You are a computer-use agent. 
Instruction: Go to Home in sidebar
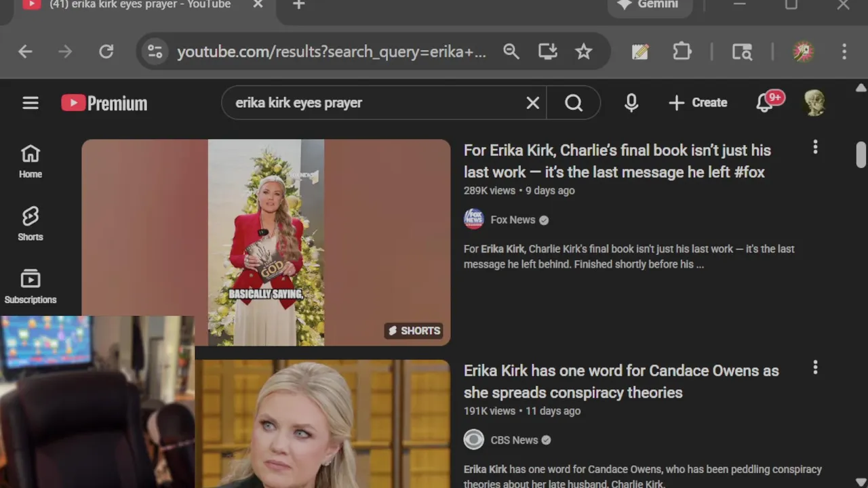(31, 161)
